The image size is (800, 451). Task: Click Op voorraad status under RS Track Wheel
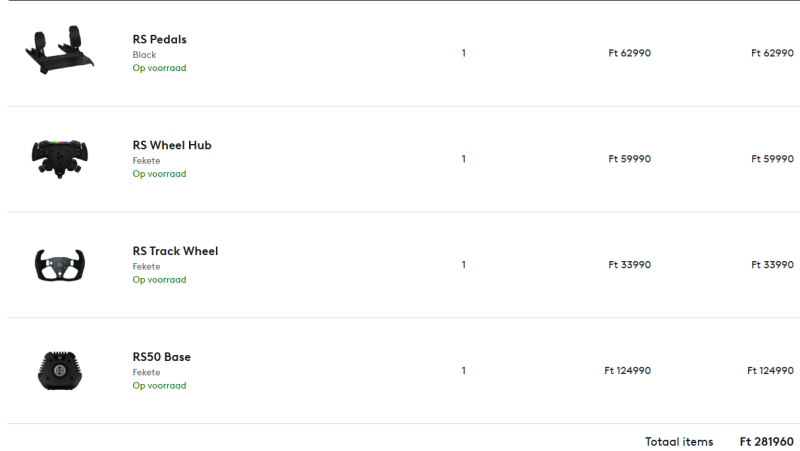(x=159, y=280)
